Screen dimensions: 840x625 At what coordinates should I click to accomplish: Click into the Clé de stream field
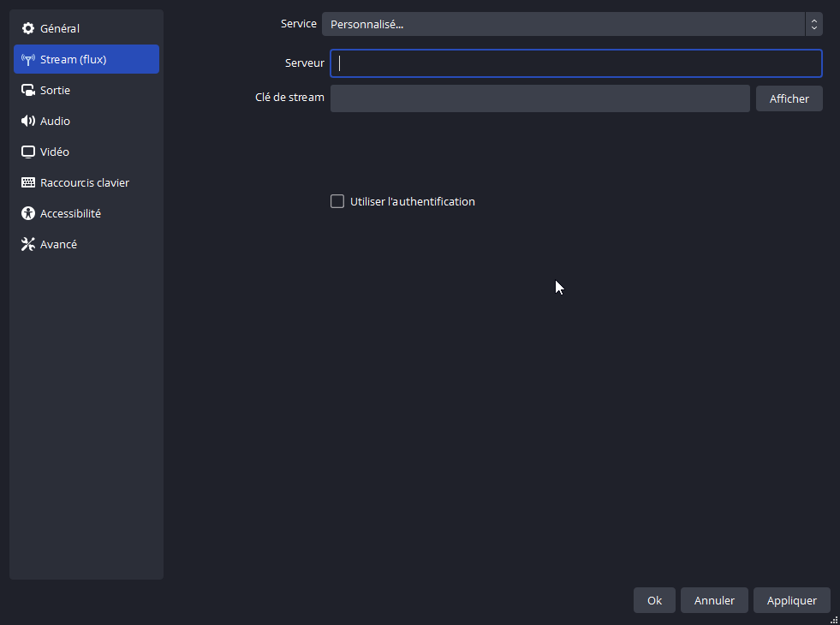[x=539, y=98]
